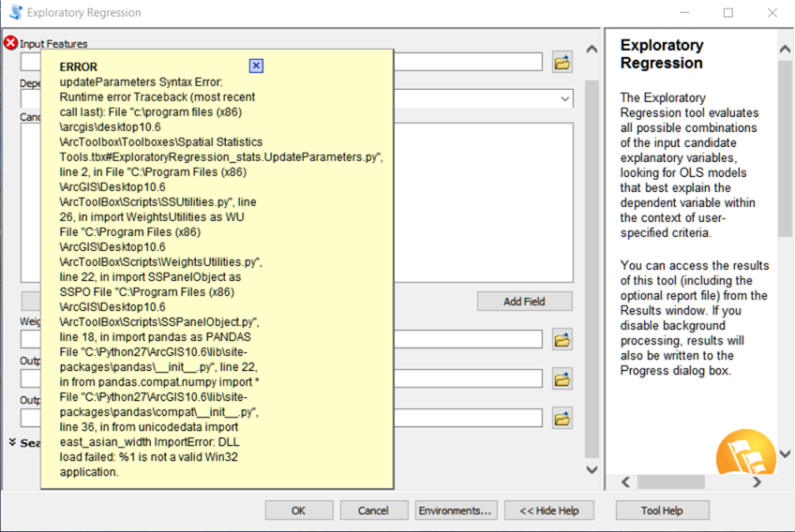
Task: Collapse help panel with Hide Help
Action: tap(548, 510)
